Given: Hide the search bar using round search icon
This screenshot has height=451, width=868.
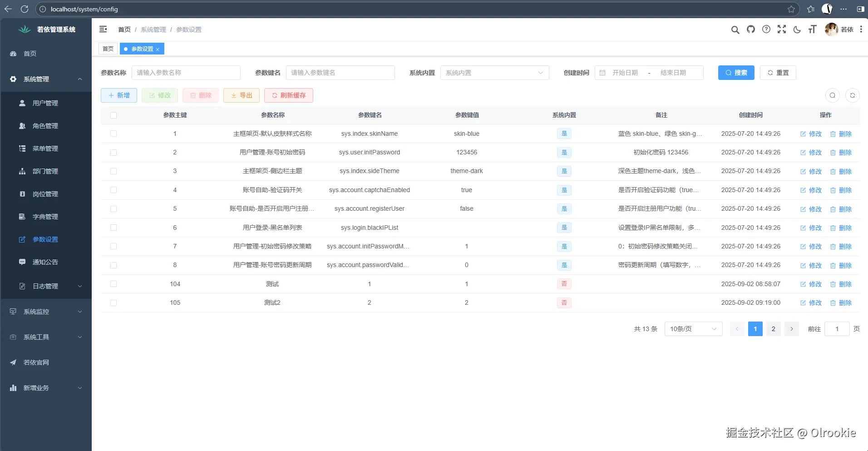Looking at the screenshot, I should (x=833, y=95).
